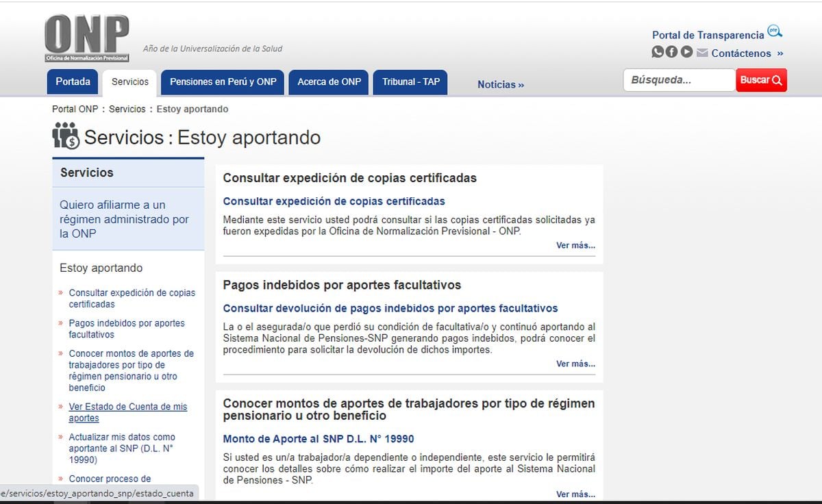The height and width of the screenshot is (504, 822).
Task: Select the Acerca de ONP tab
Action: point(329,81)
